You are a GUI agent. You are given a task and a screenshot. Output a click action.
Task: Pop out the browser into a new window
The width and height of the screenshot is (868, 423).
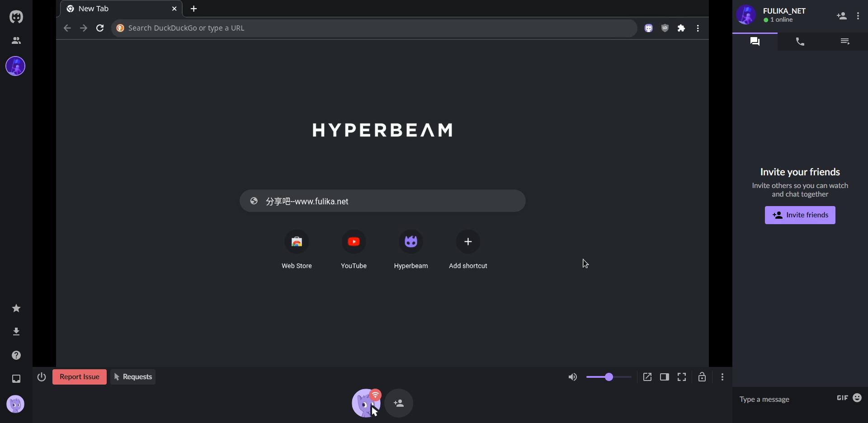647,377
